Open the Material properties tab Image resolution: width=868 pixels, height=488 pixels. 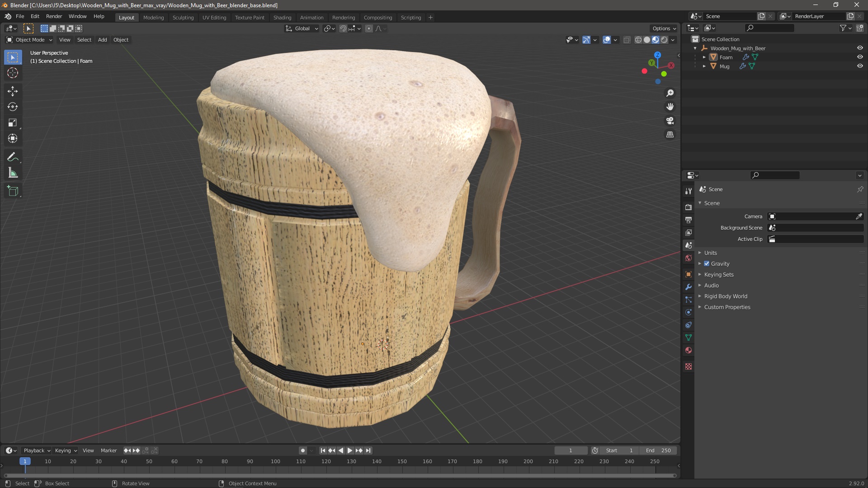[x=689, y=350]
